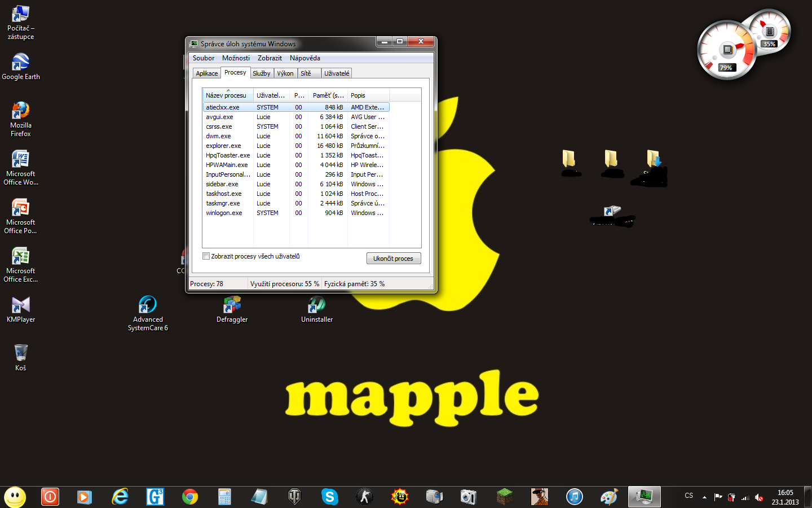This screenshot has height=508, width=812.
Task: Open Skype from the taskbar
Action: coord(330,497)
